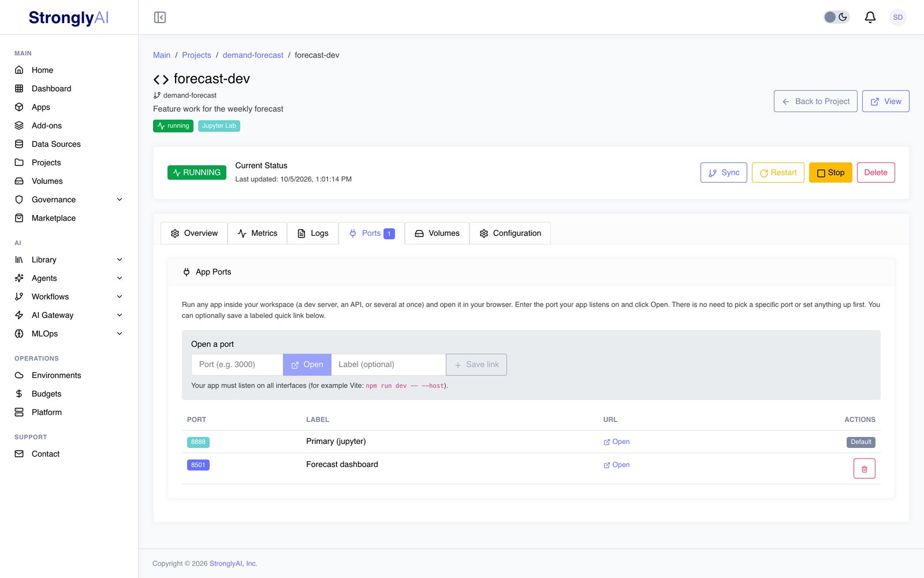The image size is (924, 578).
Task: Expand the Governance menu chevron
Action: [x=120, y=199]
